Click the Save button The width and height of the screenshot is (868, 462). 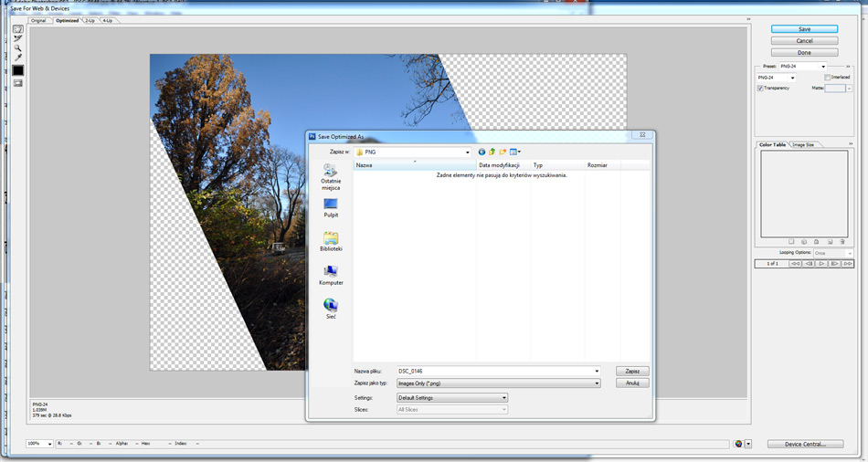[804, 29]
